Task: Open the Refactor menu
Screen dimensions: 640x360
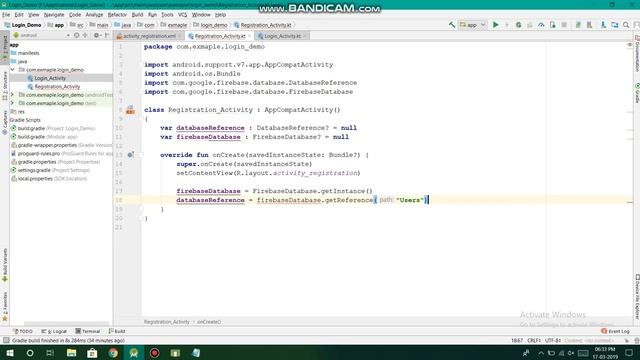Action: 117,15
